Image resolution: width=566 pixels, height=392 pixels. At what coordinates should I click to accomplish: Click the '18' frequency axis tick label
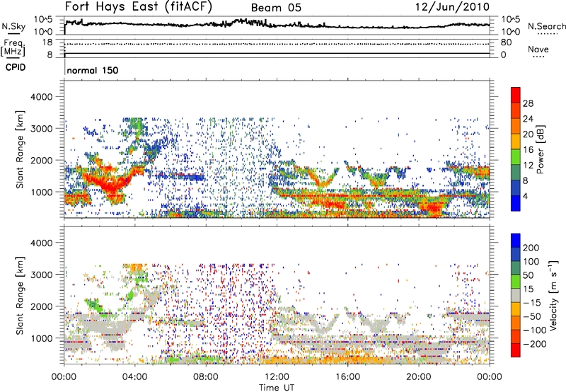[47, 42]
